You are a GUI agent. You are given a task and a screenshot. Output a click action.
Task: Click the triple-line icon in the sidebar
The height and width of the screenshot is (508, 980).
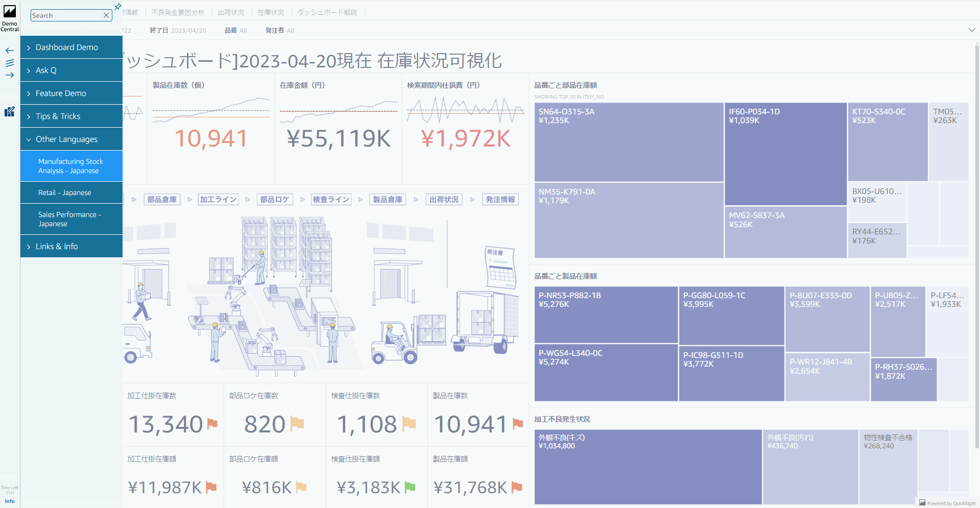(10, 63)
